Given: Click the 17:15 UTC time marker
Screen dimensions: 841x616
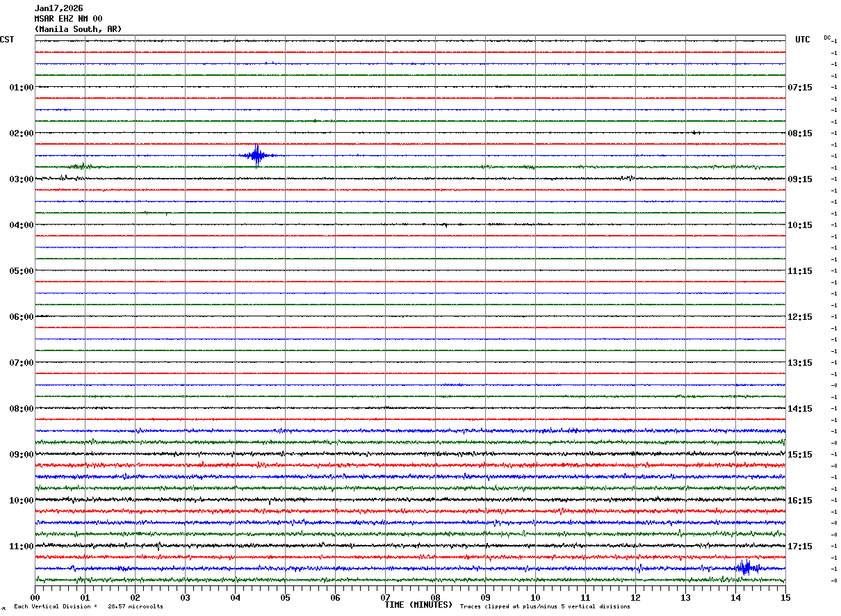Looking at the screenshot, I should [799, 546].
